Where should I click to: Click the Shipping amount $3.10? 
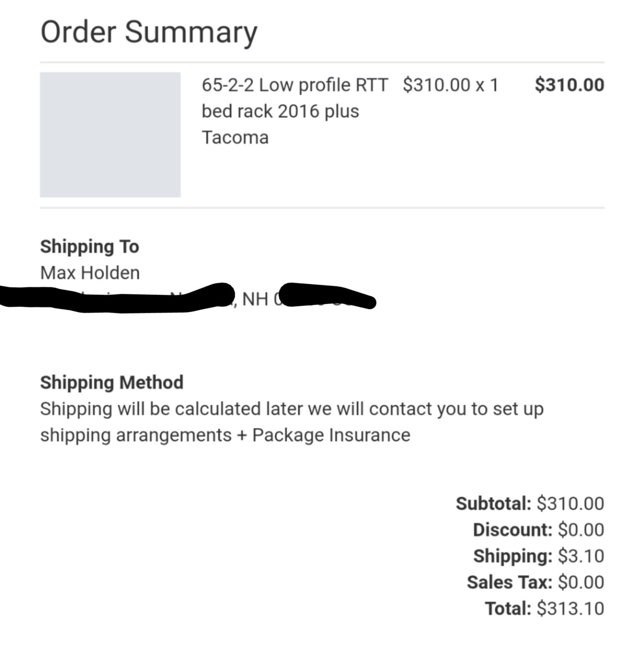pyautogui.click(x=581, y=556)
